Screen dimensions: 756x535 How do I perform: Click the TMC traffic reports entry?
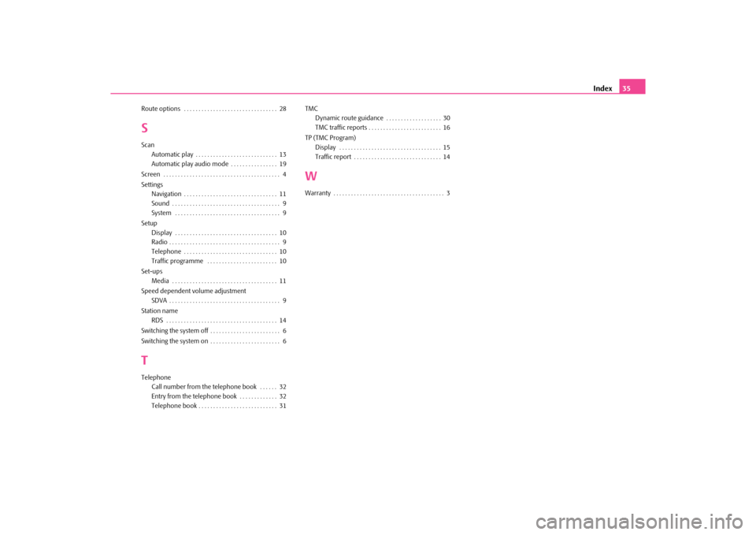pyautogui.click(x=340, y=127)
